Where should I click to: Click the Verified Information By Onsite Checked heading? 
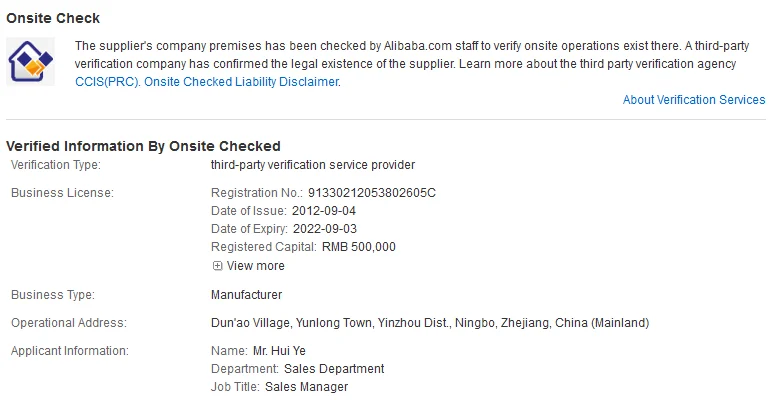143,146
